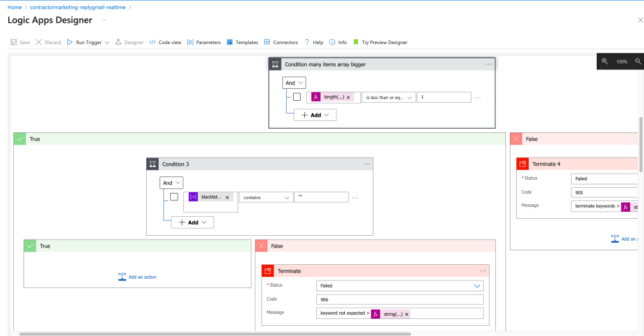
Task: Edit the value field containing 1
Action: point(444,97)
